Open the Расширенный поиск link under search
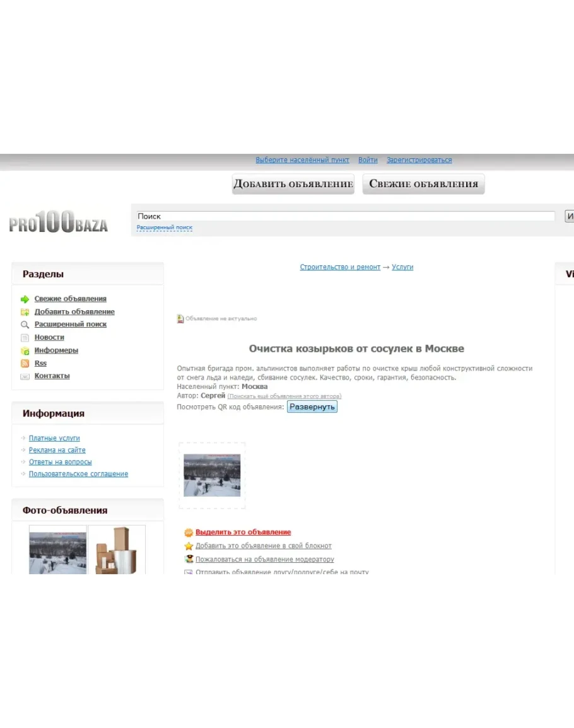Screen dimensions: 574x728 point(165,228)
